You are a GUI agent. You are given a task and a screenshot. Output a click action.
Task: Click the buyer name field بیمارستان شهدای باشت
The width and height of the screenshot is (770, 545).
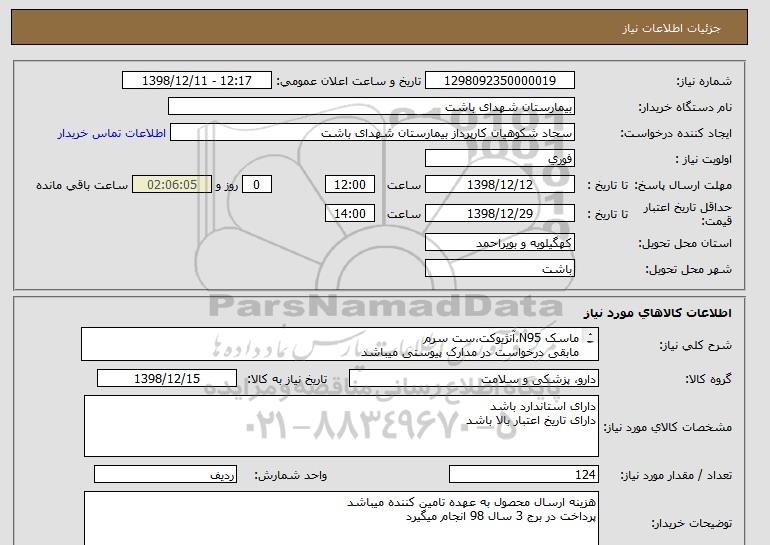click(x=371, y=107)
